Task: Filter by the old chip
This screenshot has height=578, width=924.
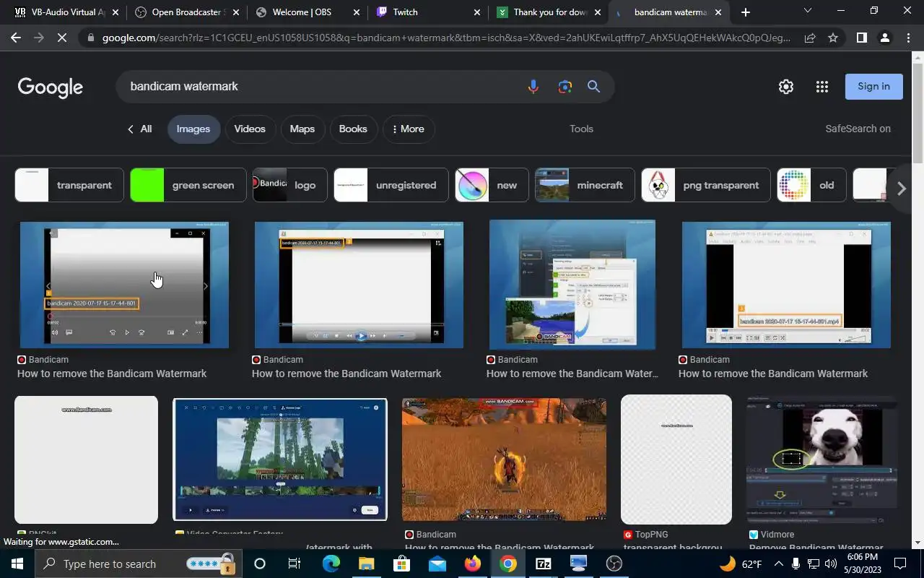Action: coord(811,186)
